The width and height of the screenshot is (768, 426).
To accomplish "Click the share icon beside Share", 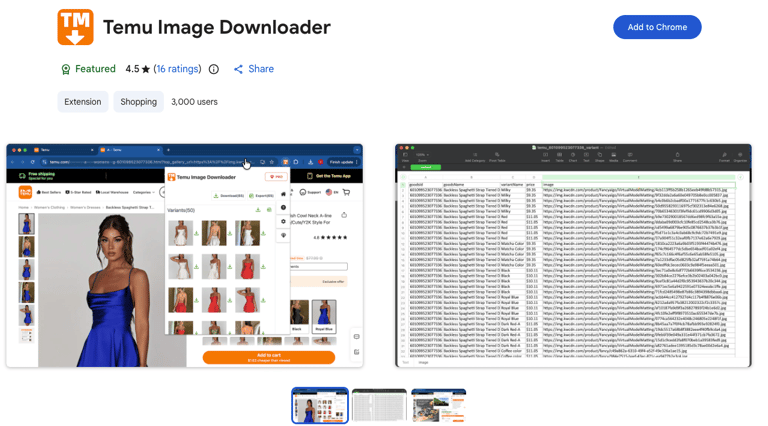I will tap(238, 70).
